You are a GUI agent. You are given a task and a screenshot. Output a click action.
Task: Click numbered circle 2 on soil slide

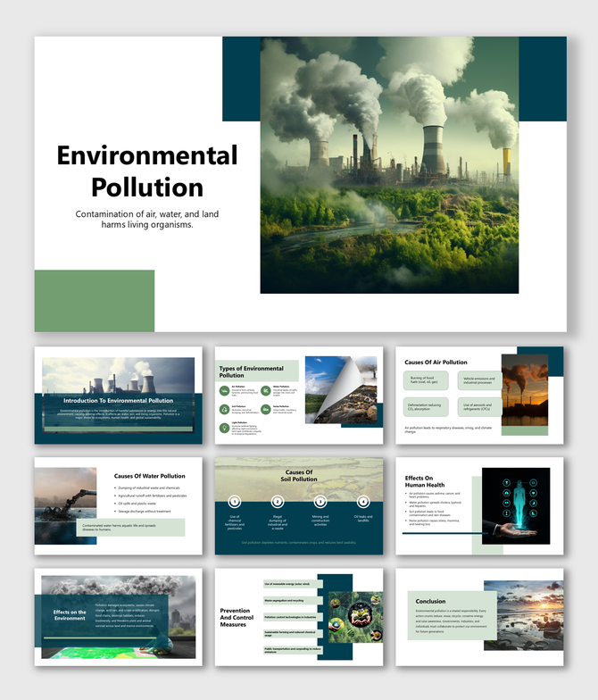(277, 502)
